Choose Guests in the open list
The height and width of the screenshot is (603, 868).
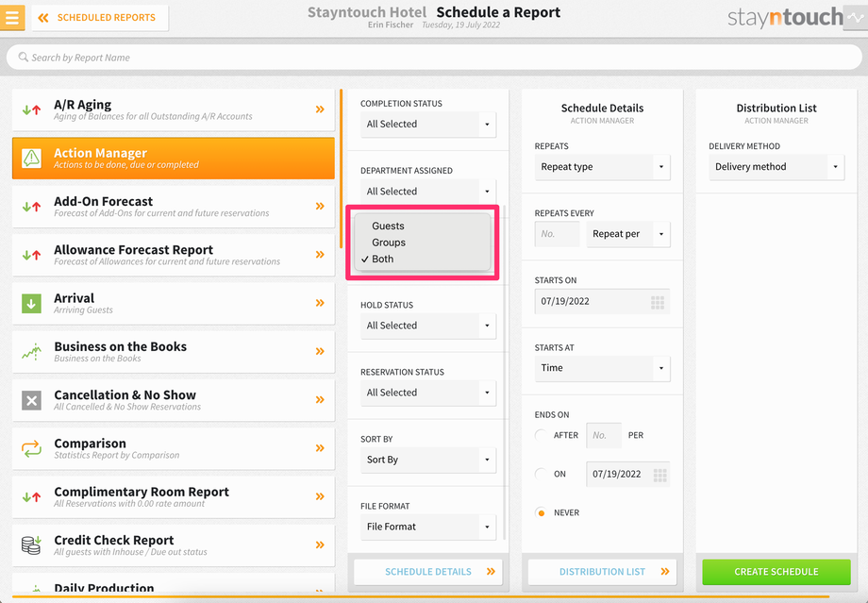coord(422,226)
